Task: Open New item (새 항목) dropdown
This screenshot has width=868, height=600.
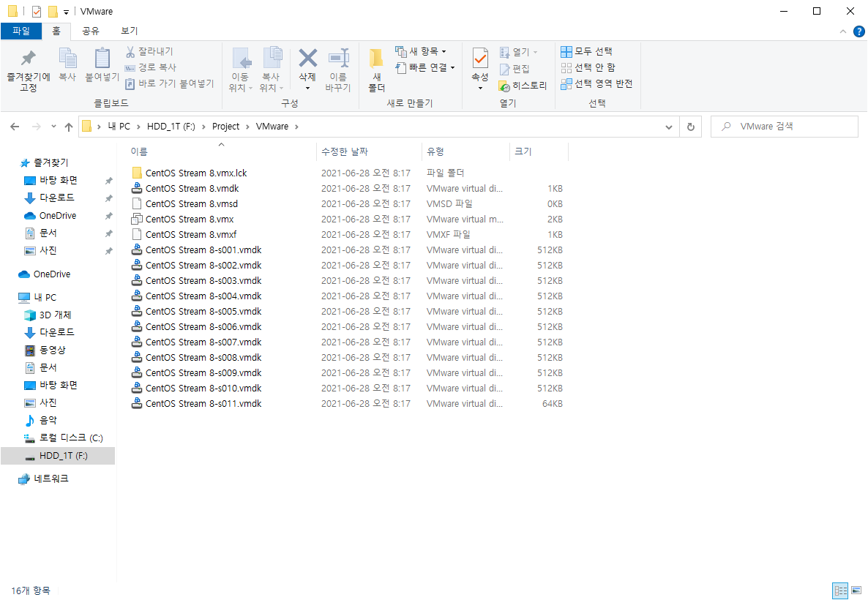Action: (x=421, y=51)
